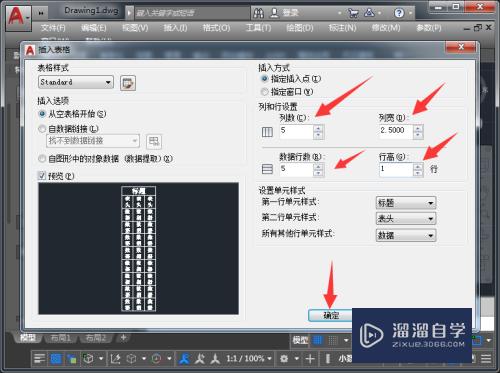Switch to the 布局1 layout tab

coord(61,338)
